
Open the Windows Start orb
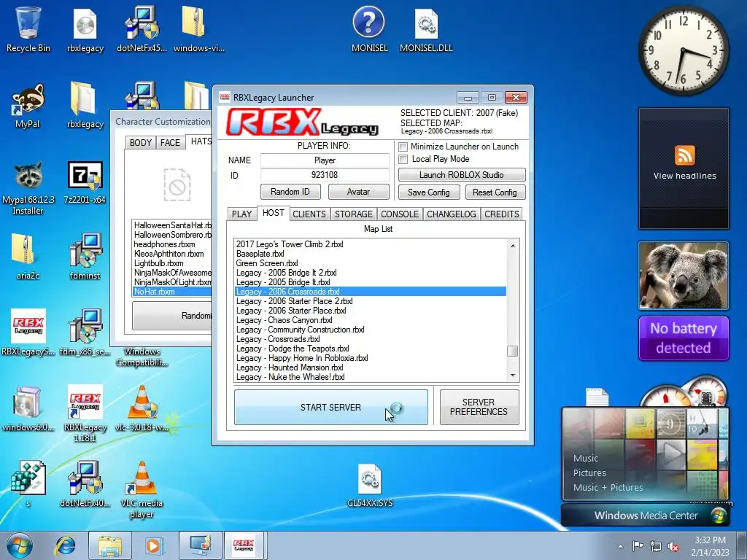pyautogui.click(x=20, y=546)
